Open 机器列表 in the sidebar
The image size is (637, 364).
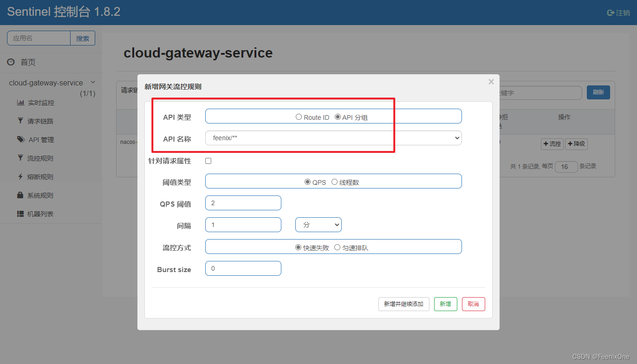point(40,214)
